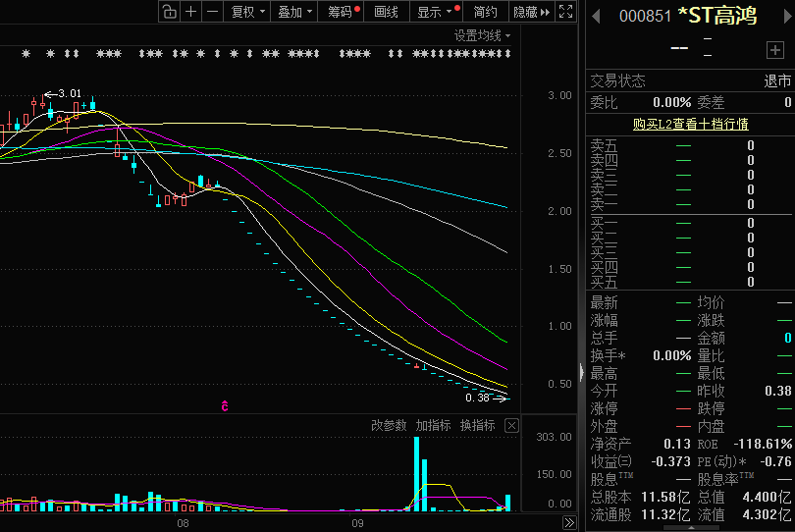Select the 画线 drawing tools item
The height and width of the screenshot is (532, 795).
coord(387,12)
